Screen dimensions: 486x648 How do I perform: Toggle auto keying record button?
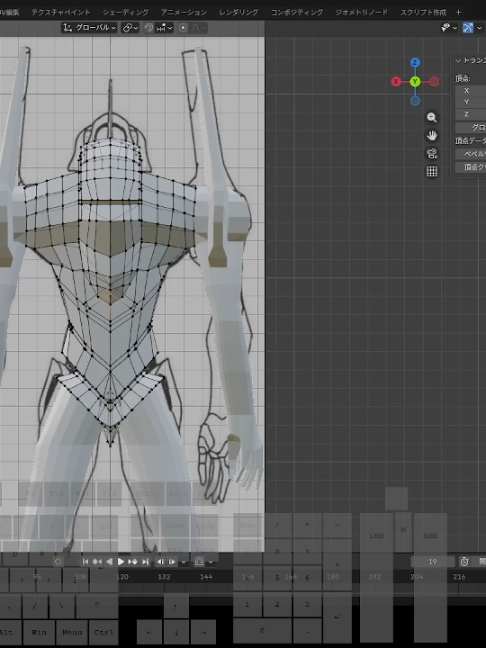point(58,562)
